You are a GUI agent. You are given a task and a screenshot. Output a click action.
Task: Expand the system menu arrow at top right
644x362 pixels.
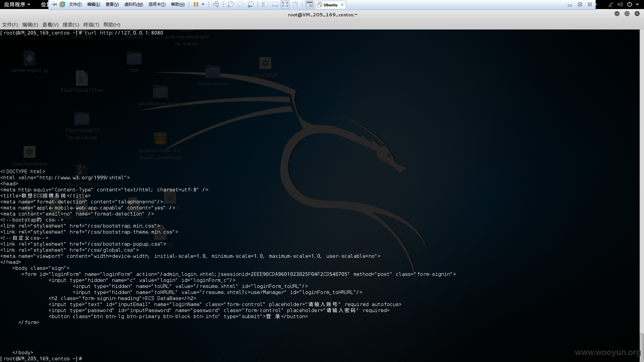click(x=637, y=4)
